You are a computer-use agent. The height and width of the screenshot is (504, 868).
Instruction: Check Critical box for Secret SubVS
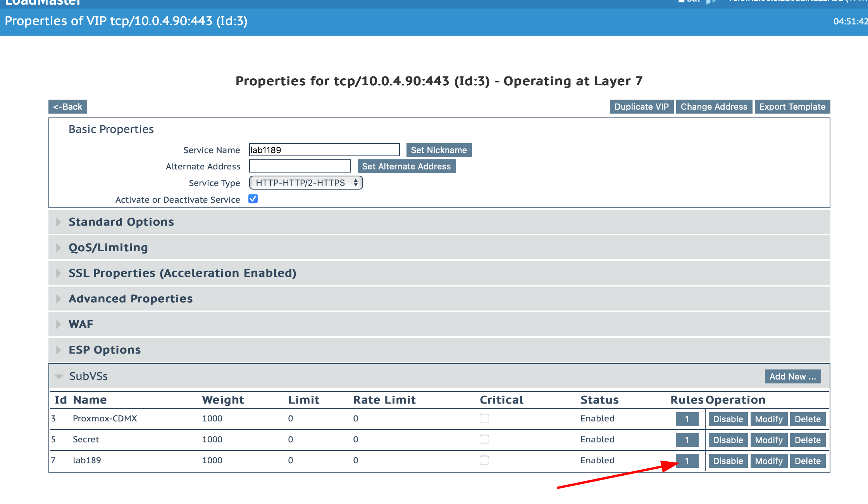484,439
